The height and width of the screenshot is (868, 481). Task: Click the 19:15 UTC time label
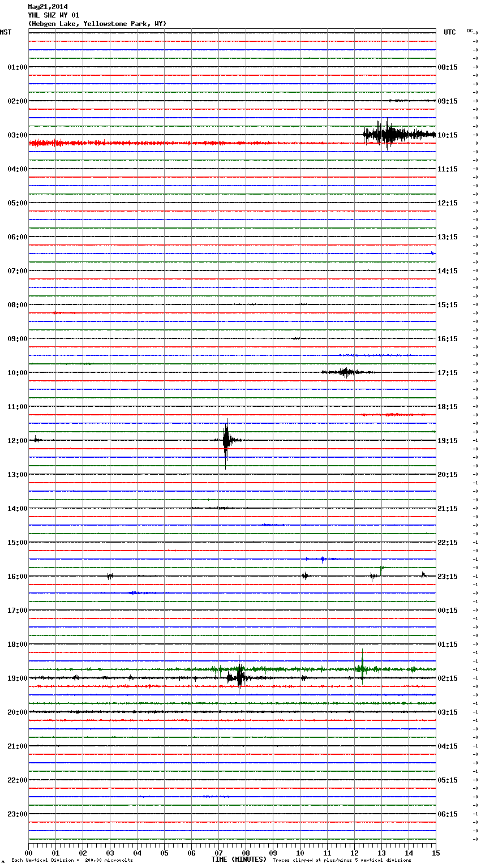tap(448, 441)
